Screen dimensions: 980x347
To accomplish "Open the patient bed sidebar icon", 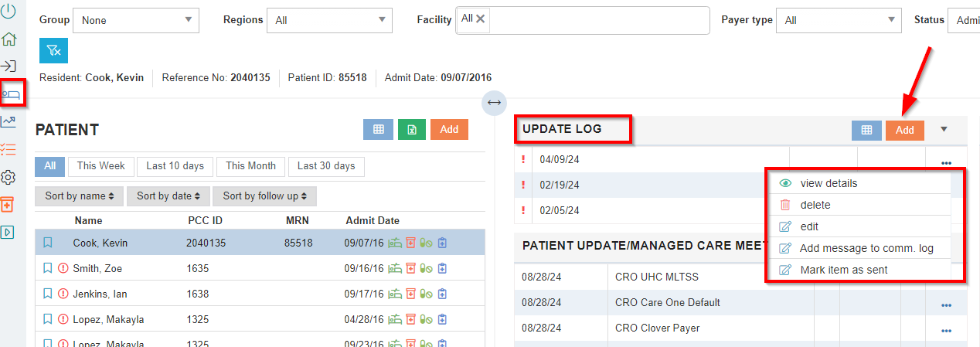I will click(12, 94).
